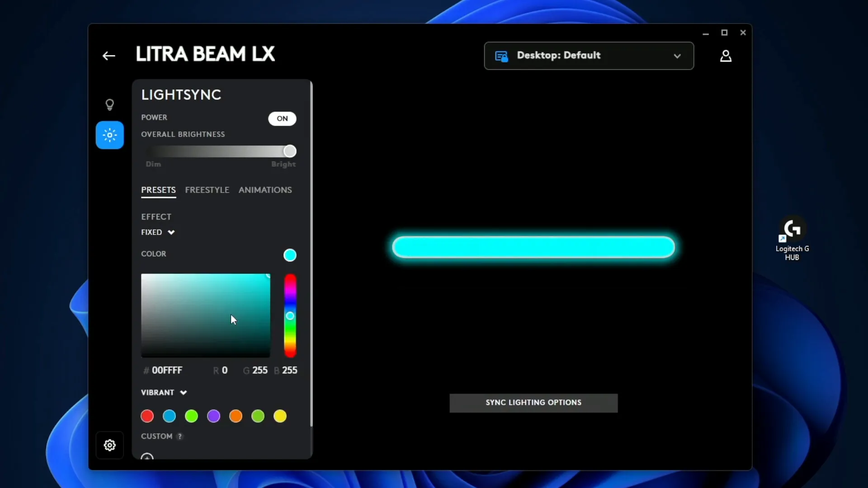Select the bright green vibrant swatch
Screen dimensions: 868x488
click(191, 416)
